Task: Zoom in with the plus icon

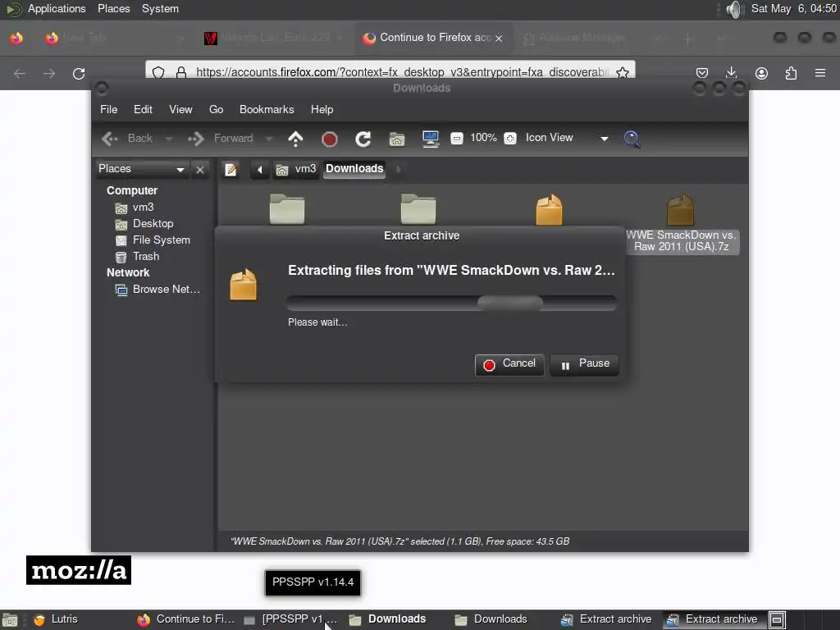Action: click(x=510, y=138)
